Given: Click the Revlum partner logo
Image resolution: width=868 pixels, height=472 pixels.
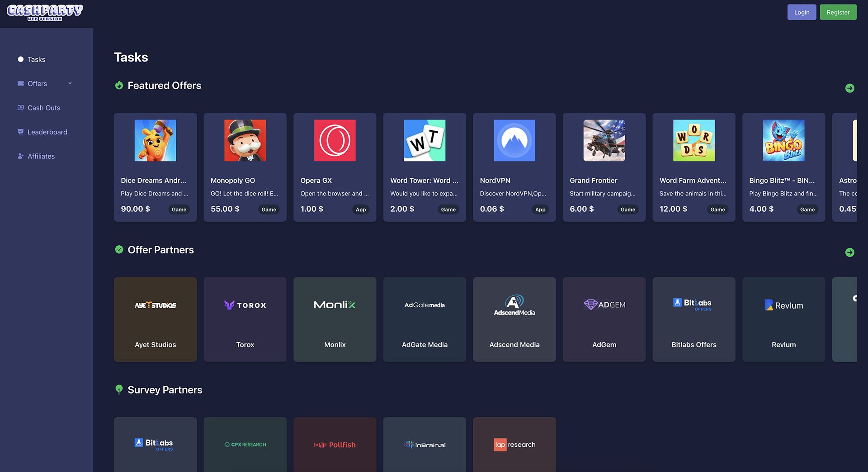Looking at the screenshot, I should click(783, 305).
